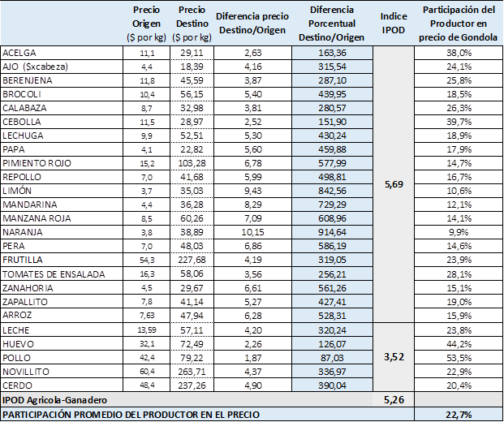Select the FRUTILLA product cell
The image size is (504, 422).
[62, 261]
